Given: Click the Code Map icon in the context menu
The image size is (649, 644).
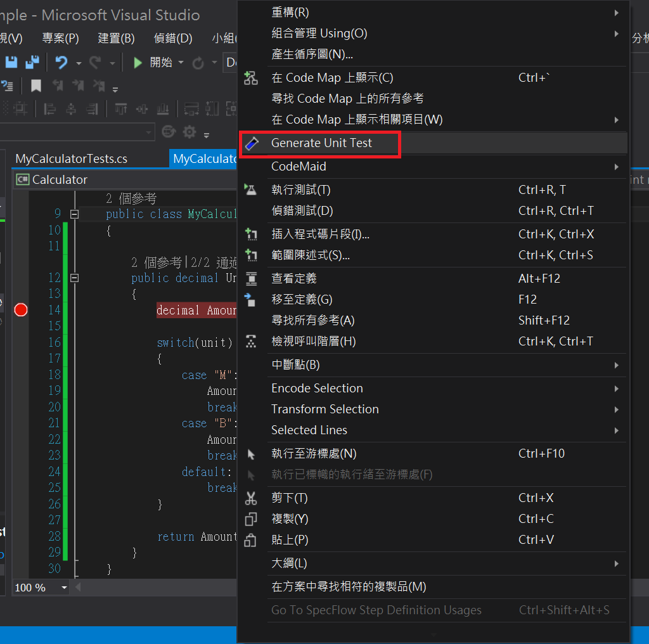Looking at the screenshot, I should coord(251,78).
